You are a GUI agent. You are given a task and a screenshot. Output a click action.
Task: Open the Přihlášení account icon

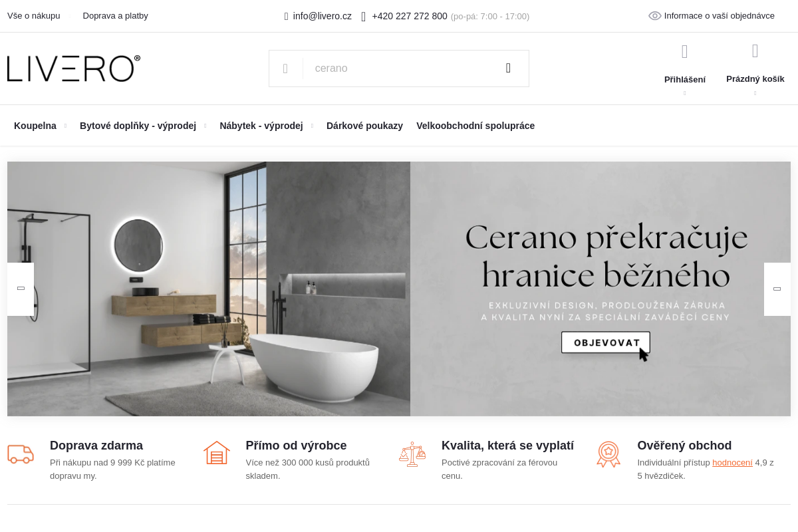[x=685, y=51]
